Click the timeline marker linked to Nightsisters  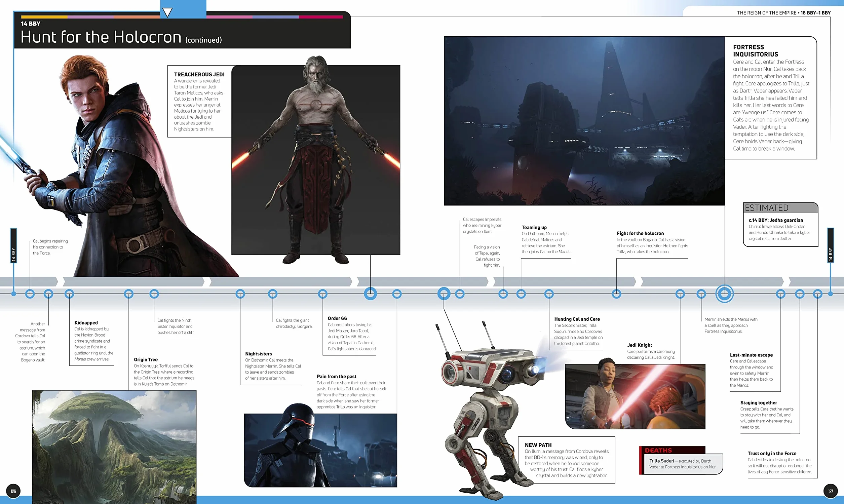240,294
